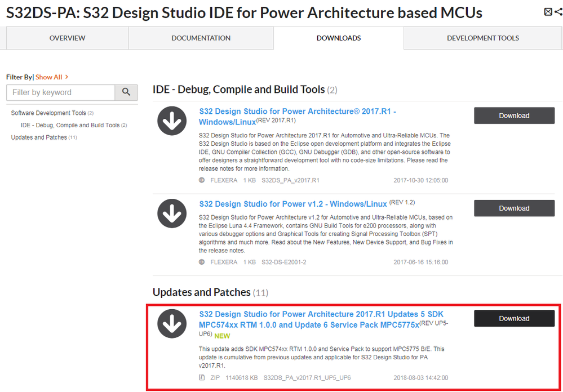Switch to the Documentation tab
This screenshot has height=392, width=563.
click(201, 38)
